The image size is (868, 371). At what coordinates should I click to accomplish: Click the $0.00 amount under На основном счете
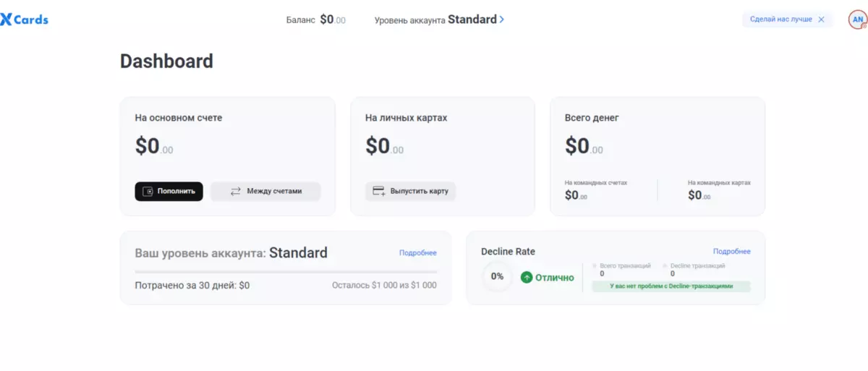coord(154,146)
